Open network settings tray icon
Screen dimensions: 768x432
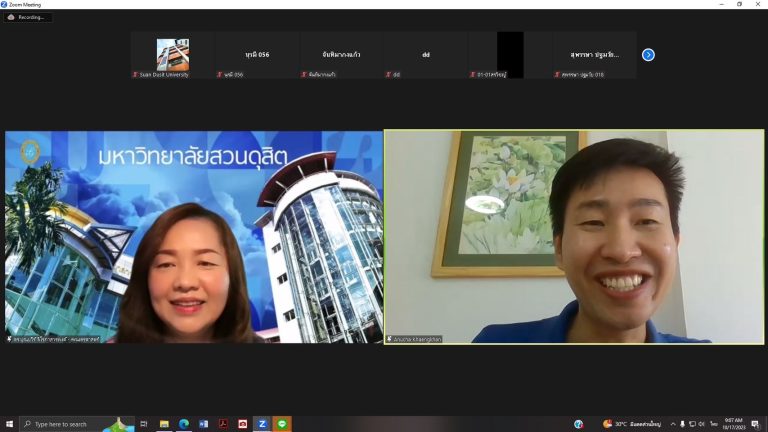point(692,424)
